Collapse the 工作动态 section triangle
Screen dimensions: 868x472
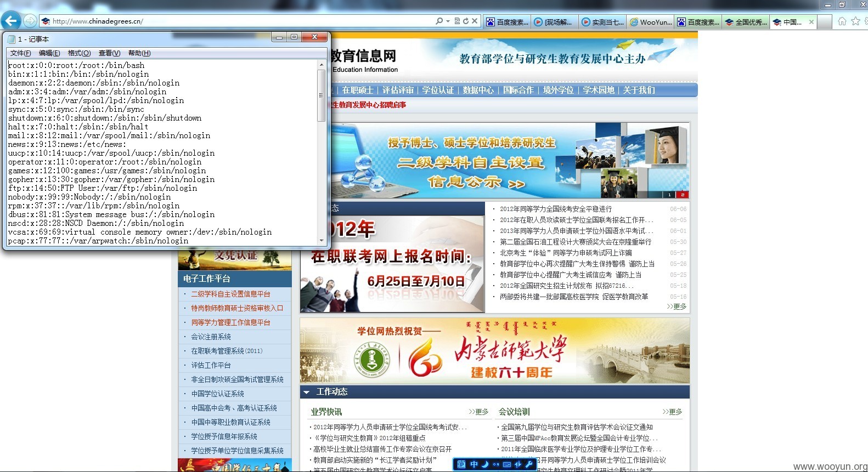pos(306,392)
